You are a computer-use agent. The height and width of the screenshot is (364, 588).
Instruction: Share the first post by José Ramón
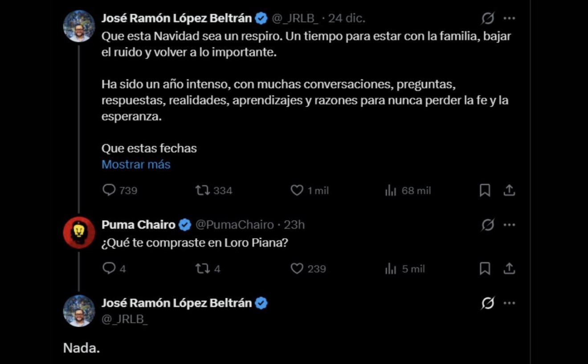[509, 191]
